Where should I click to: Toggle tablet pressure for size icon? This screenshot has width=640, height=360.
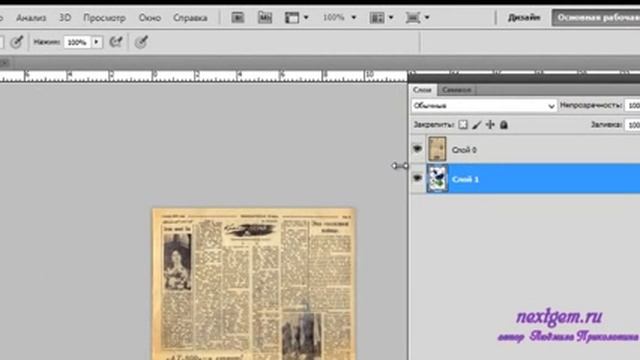(x=141, y=42)
